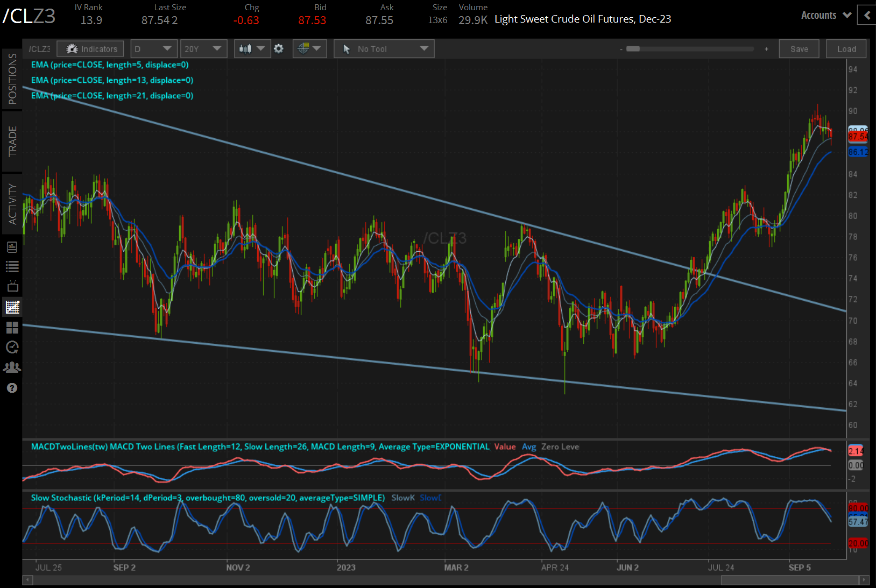Select the charts grid icon in sidebar
The image size is (876, 588).
click(12, 307)
